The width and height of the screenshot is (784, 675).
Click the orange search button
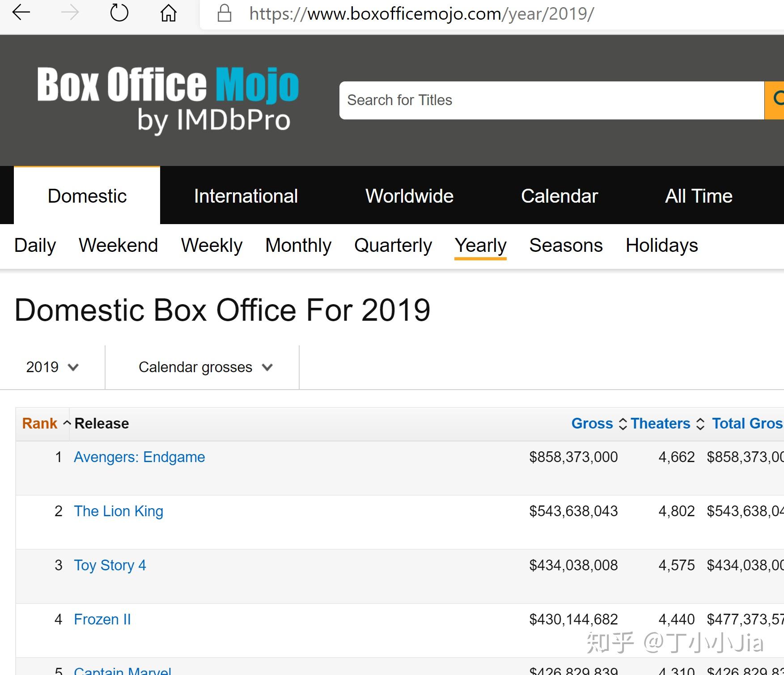776,100
